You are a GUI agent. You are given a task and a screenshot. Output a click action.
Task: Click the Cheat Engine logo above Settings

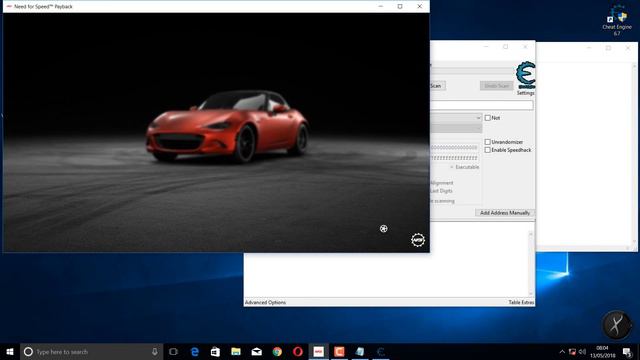(526, 75)
